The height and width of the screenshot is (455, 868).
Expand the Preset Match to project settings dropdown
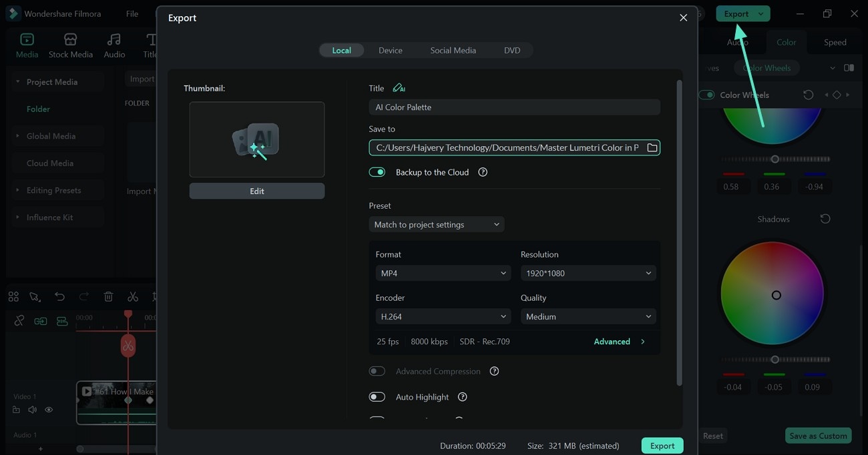coord(436,225)
